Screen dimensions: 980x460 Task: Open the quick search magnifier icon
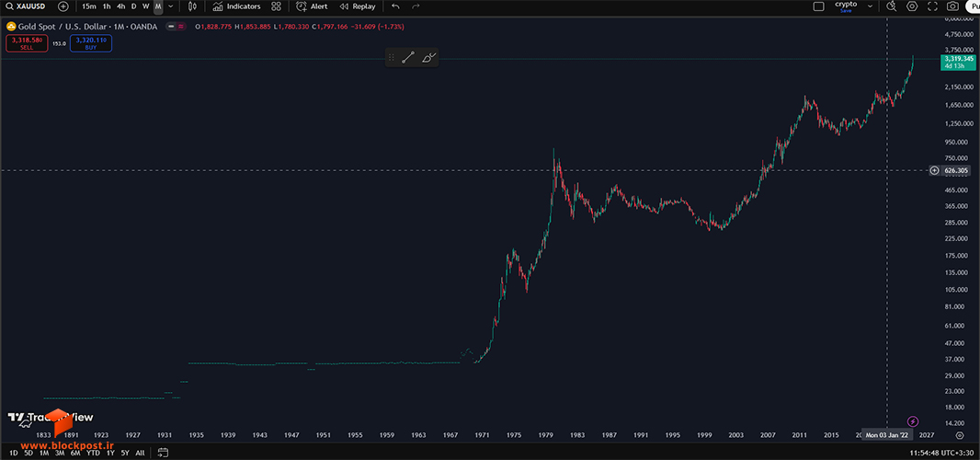[892, 6]
